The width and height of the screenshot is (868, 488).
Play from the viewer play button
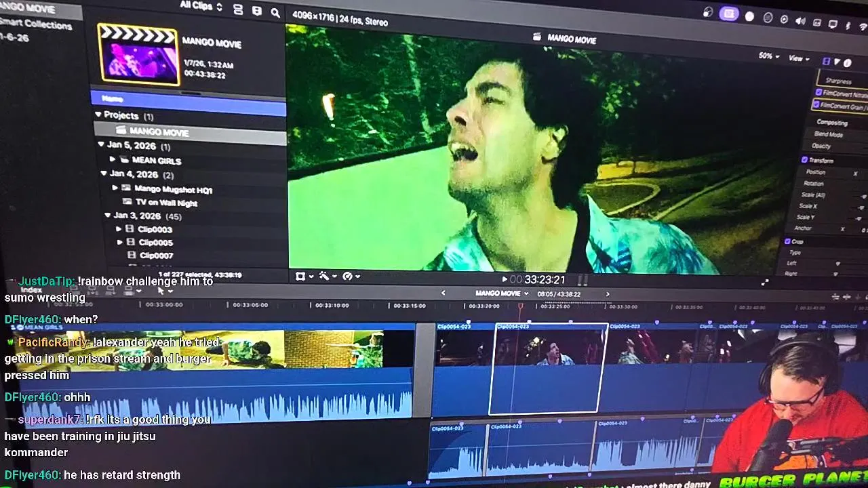point(504,279)
